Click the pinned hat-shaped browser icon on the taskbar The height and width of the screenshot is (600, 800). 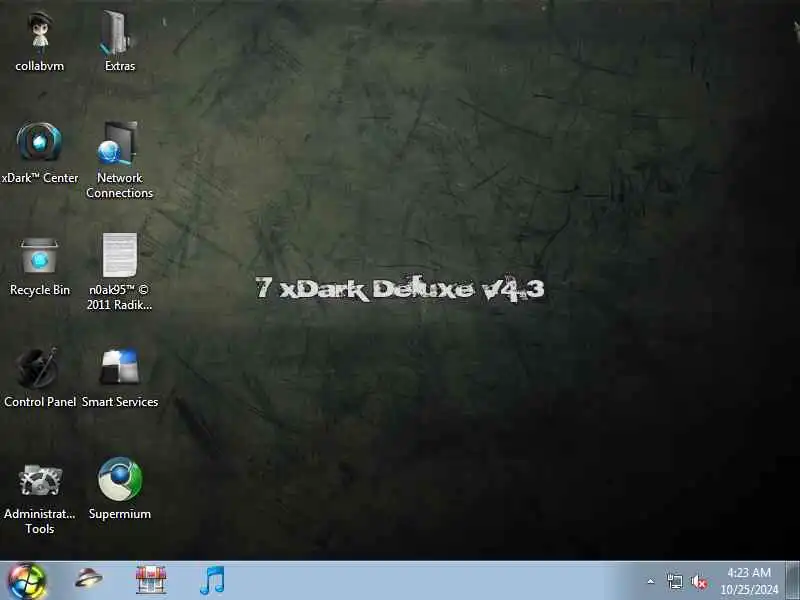pos(88,579)
